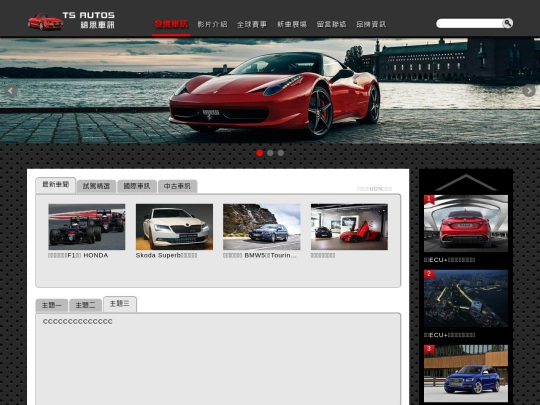This screenshot has height=405, width=540.
Task: Open the 品牌資訊 nav menu item
Action: pos(371,24)
